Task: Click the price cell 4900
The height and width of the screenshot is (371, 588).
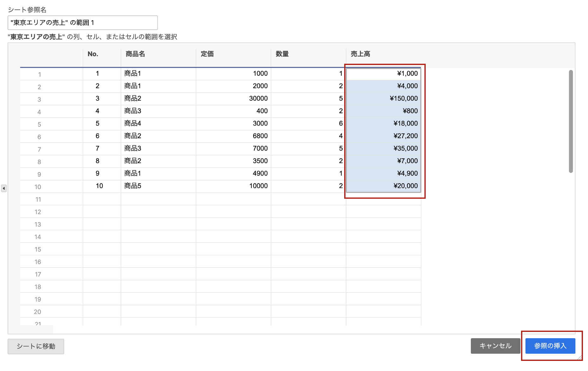Action: 233,174
